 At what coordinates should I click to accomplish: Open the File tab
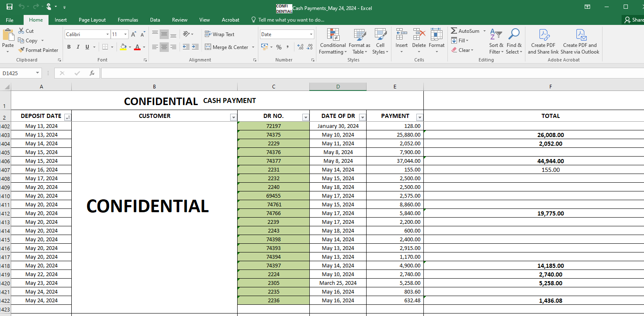(10, 20)
